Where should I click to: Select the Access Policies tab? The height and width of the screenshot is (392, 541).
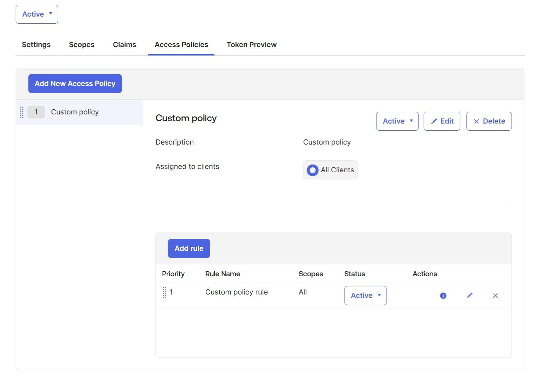(x=181, y=45)
